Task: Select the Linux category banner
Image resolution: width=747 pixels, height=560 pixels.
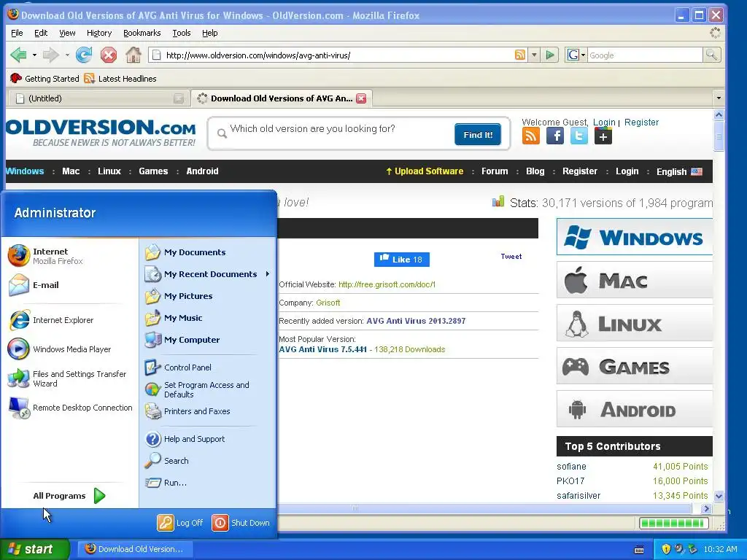Action: point(635,323)
